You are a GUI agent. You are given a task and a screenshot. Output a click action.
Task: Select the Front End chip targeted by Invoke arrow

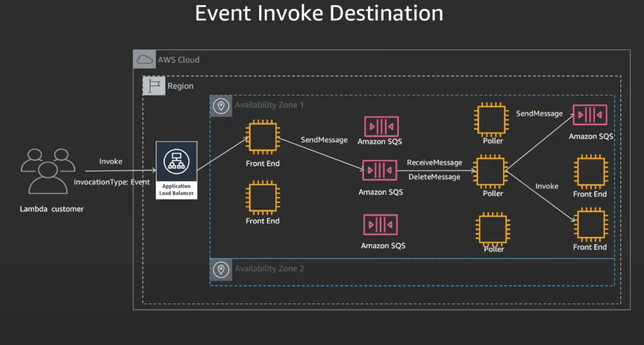(591, 224)
